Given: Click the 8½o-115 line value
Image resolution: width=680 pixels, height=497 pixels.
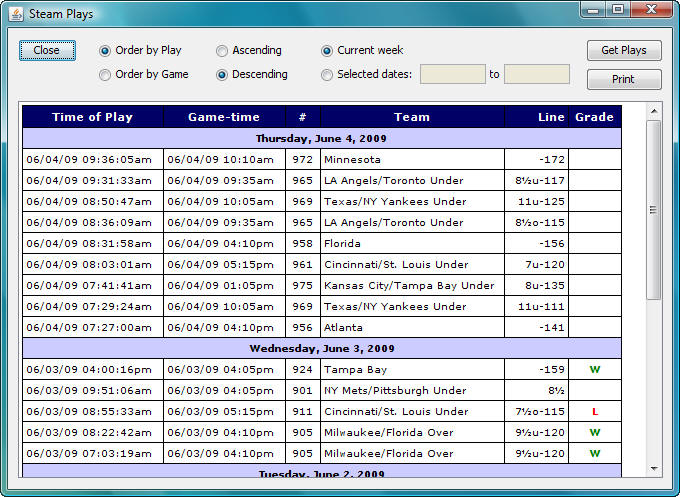Looking at the screenshot, I should point(536,222).
